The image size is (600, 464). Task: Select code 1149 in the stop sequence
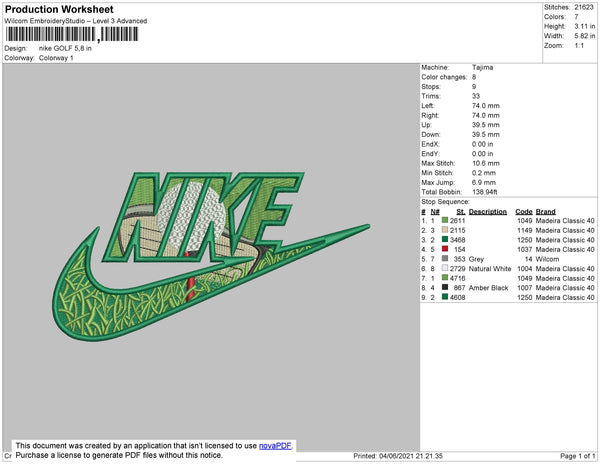point(524,230)
